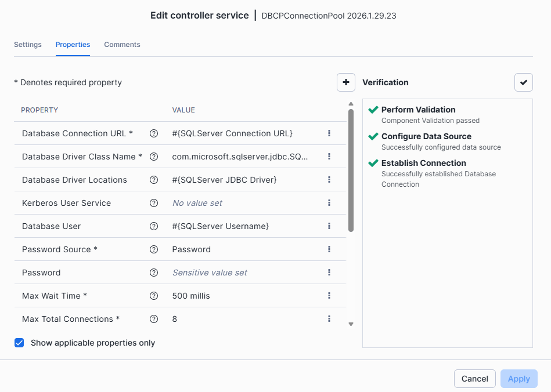
Task: Click help icon for Max Total Connections
Action: [154, 319]
